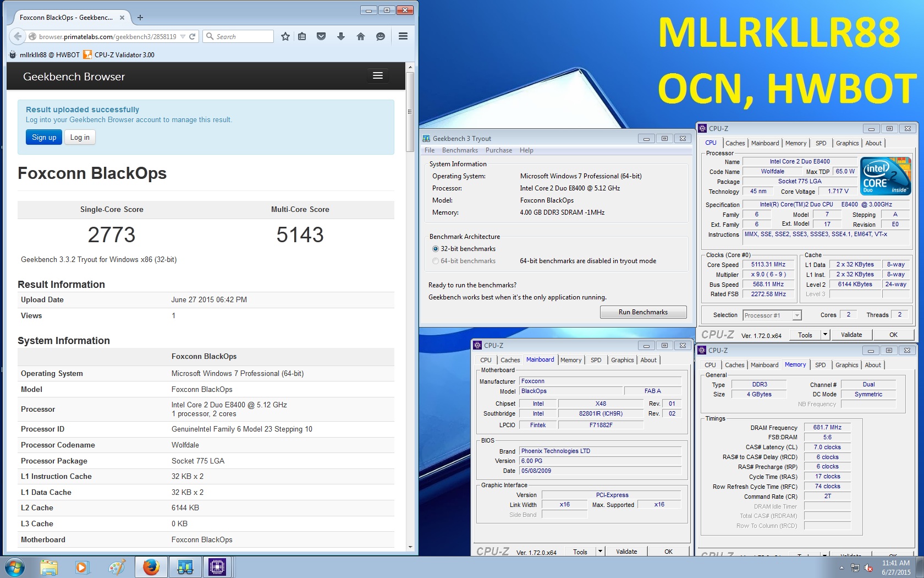The width and height of the screenshot is (924, 578).
Task: Expand Tools dropdown in Mainboard CPU-Z window
Action: [600, 552]
